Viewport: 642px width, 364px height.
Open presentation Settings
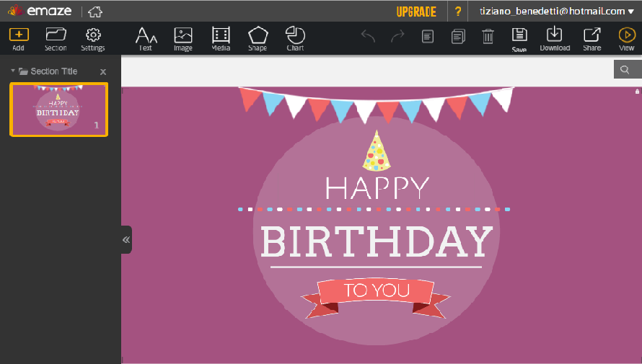tap(93, 39)
